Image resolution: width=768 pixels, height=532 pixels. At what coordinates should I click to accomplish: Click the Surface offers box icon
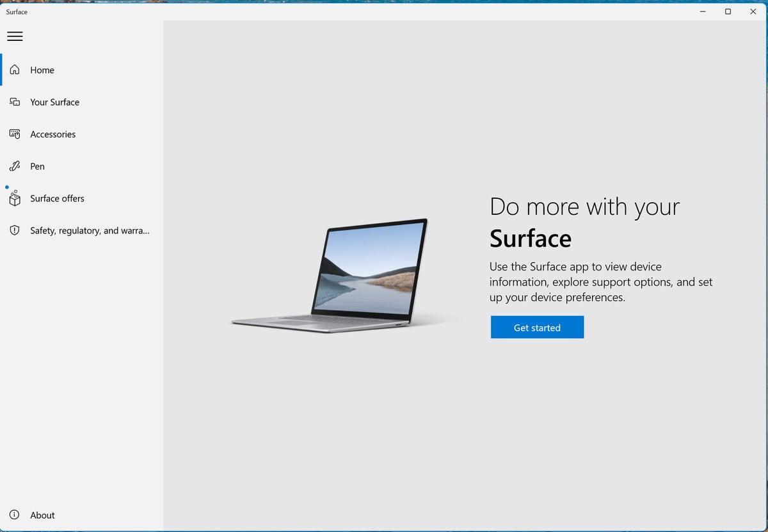pos(15,198)
